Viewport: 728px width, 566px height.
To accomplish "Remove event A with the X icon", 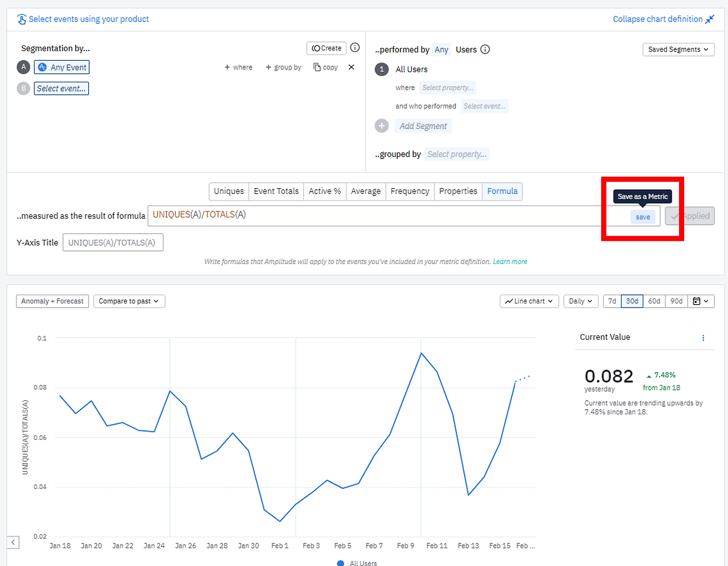I will (351, 67).
